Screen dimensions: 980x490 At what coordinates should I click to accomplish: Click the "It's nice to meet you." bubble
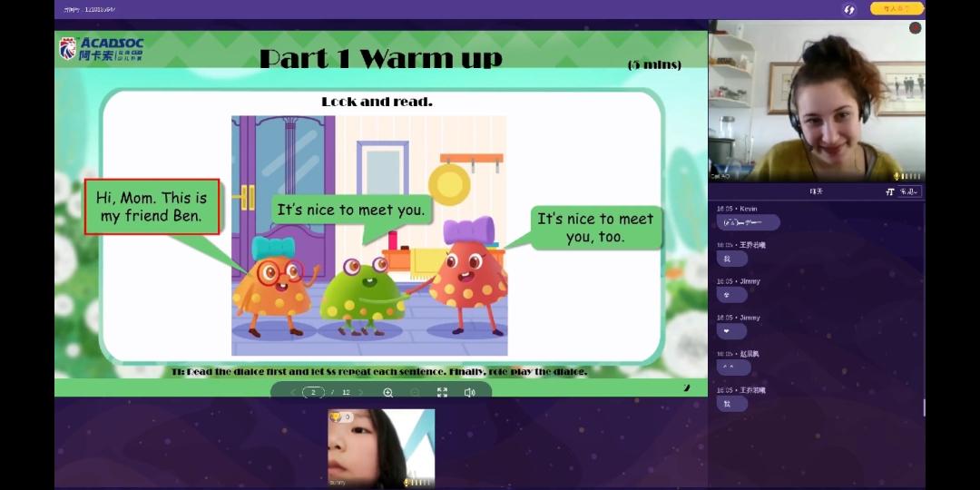click(x=351, y=210)
